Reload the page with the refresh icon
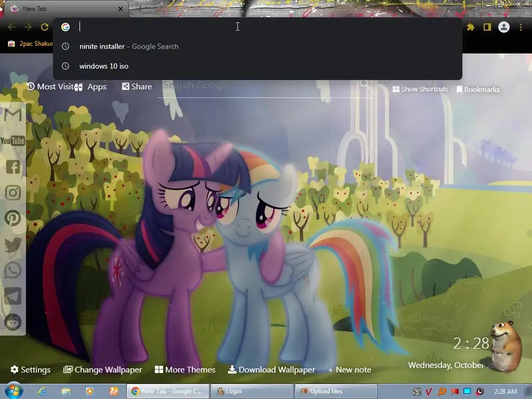The image size is (532, 399). 45,27
